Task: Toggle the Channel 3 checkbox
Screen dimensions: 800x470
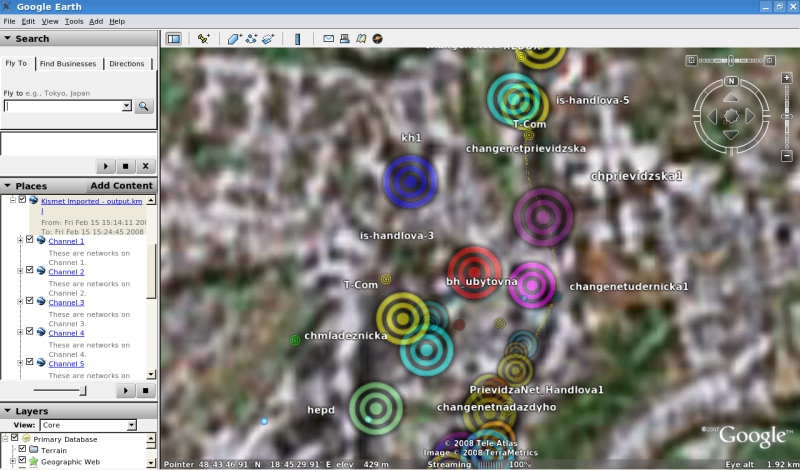Action: point(30,301)
